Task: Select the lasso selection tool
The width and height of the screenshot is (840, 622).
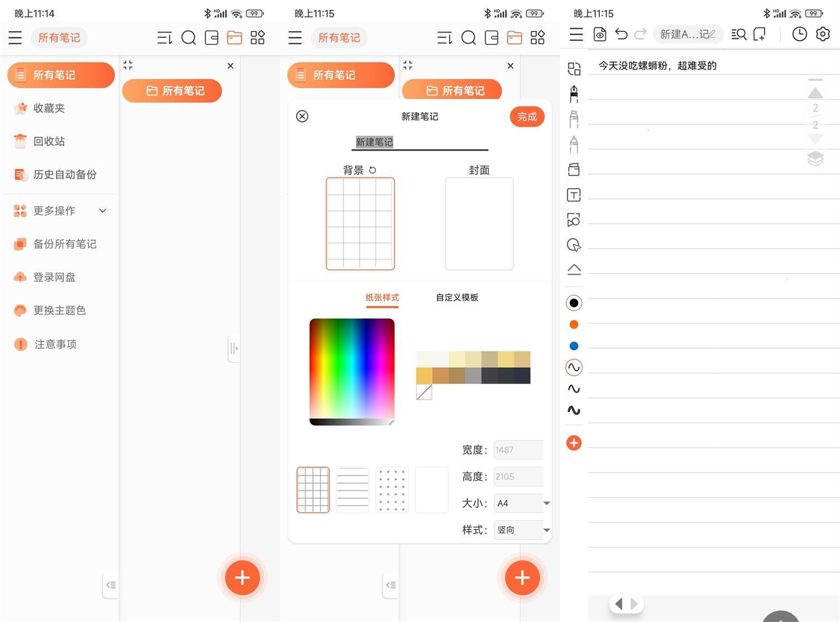Action: coord(573,245)
